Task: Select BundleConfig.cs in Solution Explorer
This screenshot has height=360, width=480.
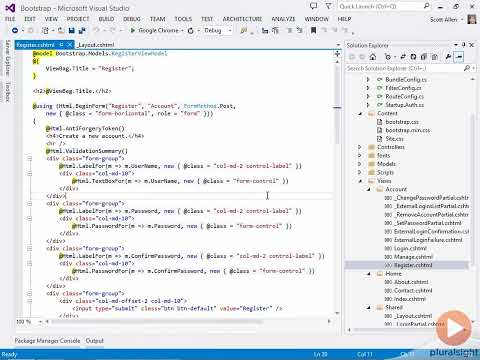Action: point(406,80)
